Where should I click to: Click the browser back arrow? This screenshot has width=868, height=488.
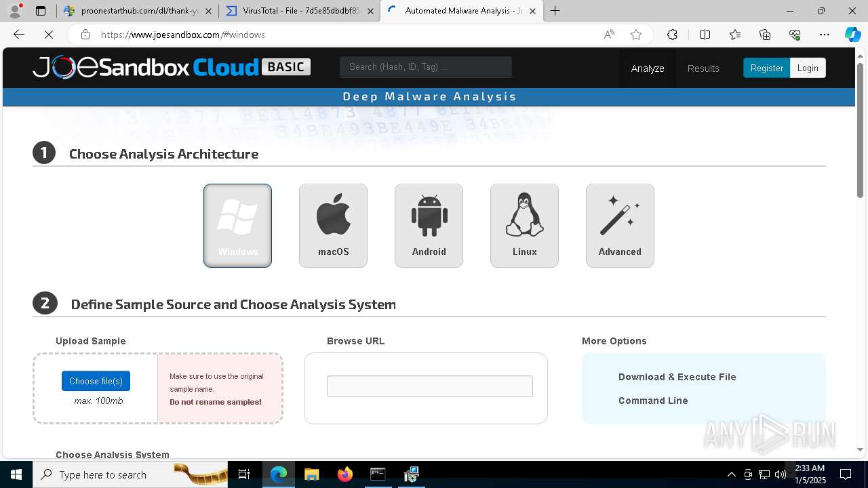19,35
